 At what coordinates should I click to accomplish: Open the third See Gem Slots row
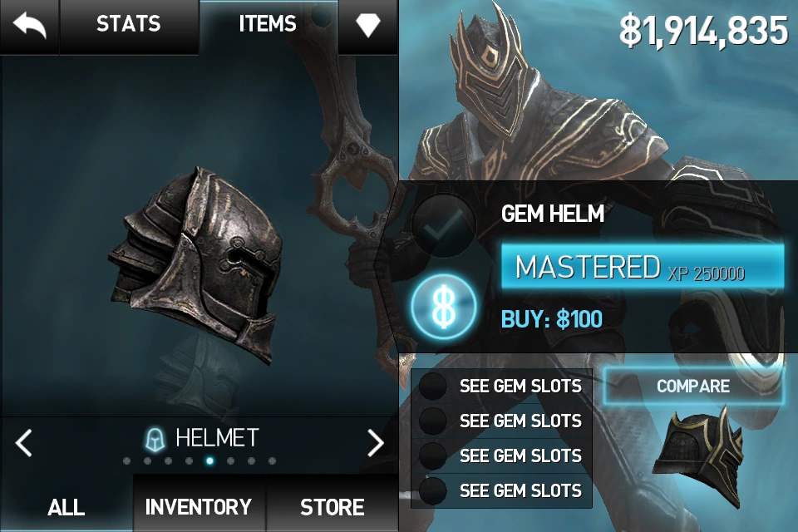pos(501,456)
